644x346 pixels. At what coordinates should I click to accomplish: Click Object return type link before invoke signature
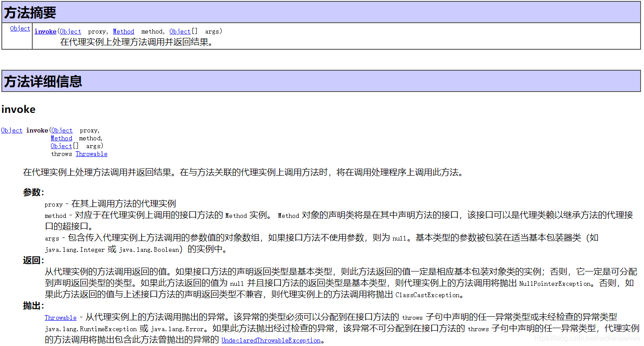point(12,130)
